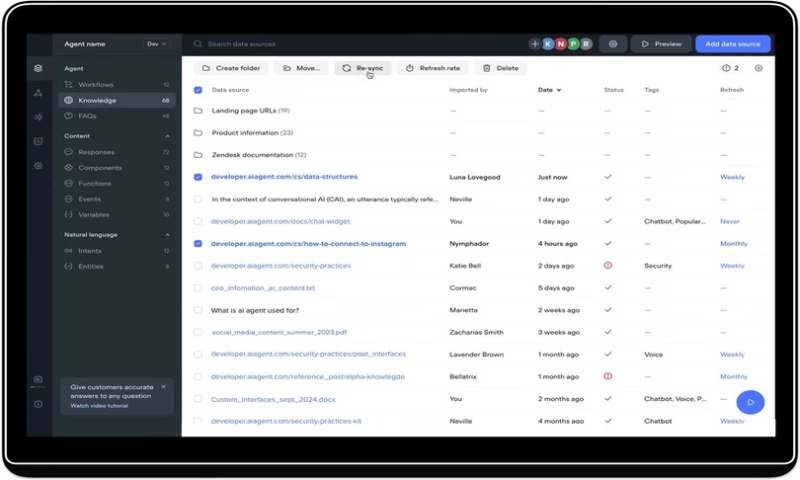Image resolution: width=800 pixels, height=480 pixels.
Task: Click the third left rail icon
Action: (x=38, y=117)
